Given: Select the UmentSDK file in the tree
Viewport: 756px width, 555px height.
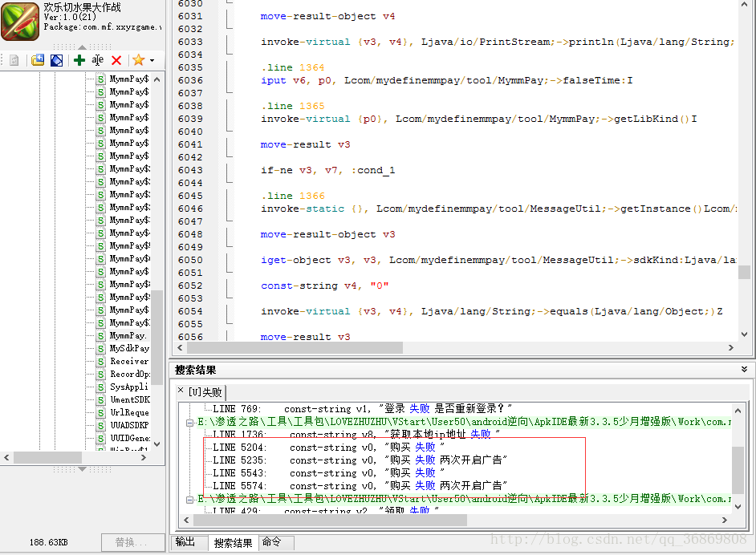Looking at the screenshot, I should click(130, 400).
